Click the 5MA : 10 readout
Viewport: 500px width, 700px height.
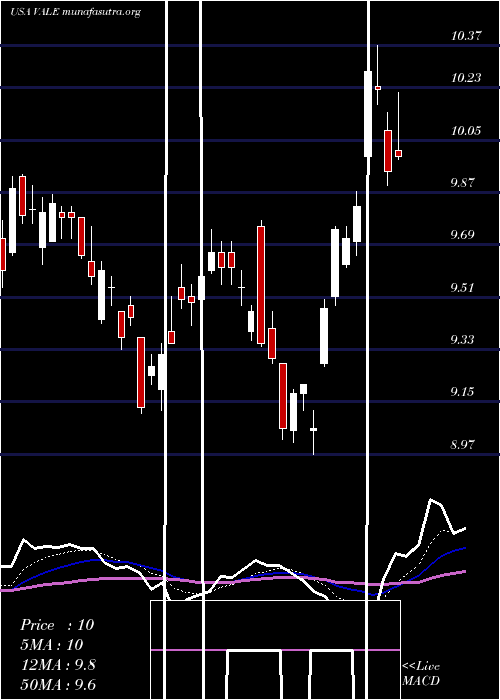52,644
